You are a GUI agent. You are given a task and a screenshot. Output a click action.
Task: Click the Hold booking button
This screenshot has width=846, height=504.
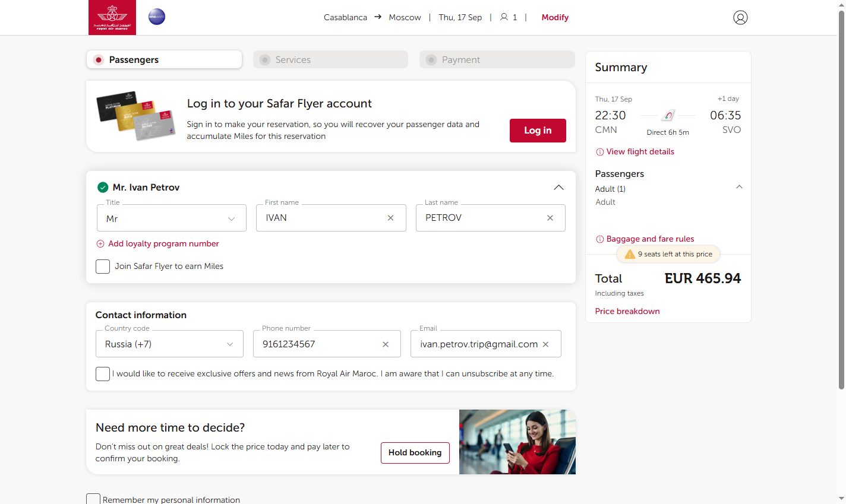[x=415, y=453]
